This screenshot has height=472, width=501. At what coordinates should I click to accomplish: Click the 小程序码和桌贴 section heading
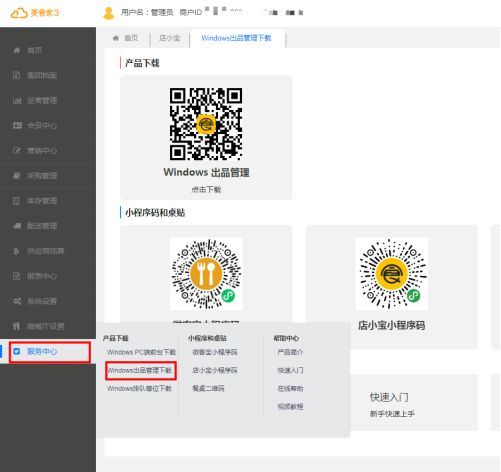click(x=155, y=213)
